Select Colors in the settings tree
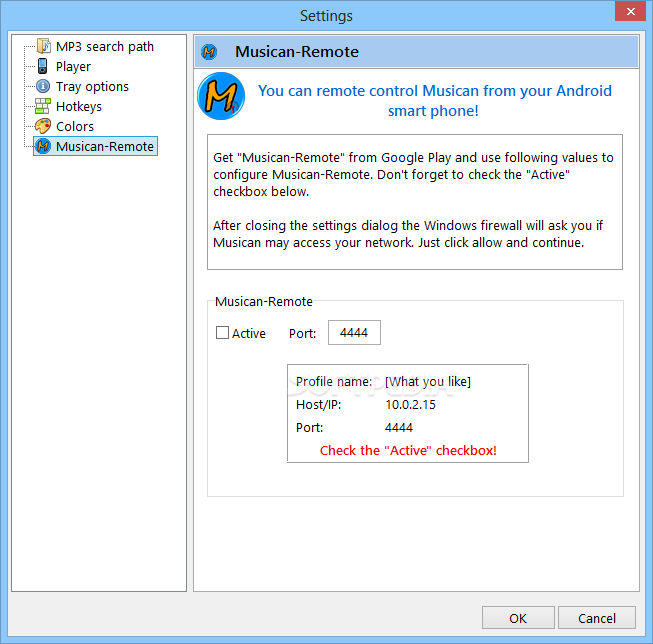Image resolution: width=653 pixels, height=644 pixels. click(75, 127)
